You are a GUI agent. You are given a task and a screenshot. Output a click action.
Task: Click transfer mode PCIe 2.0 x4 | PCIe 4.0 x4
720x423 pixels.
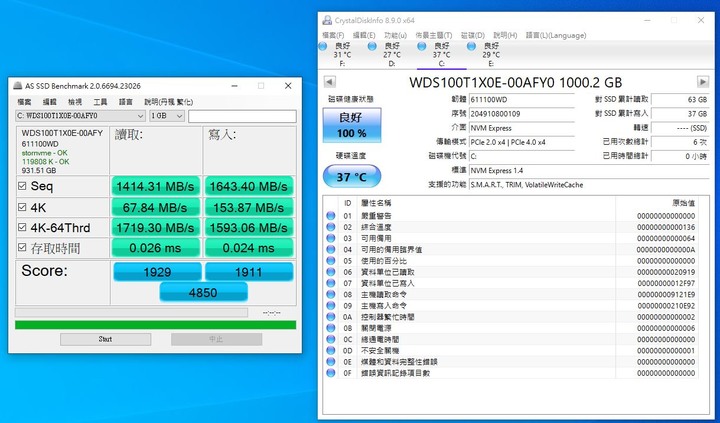(x=522, y=142)
